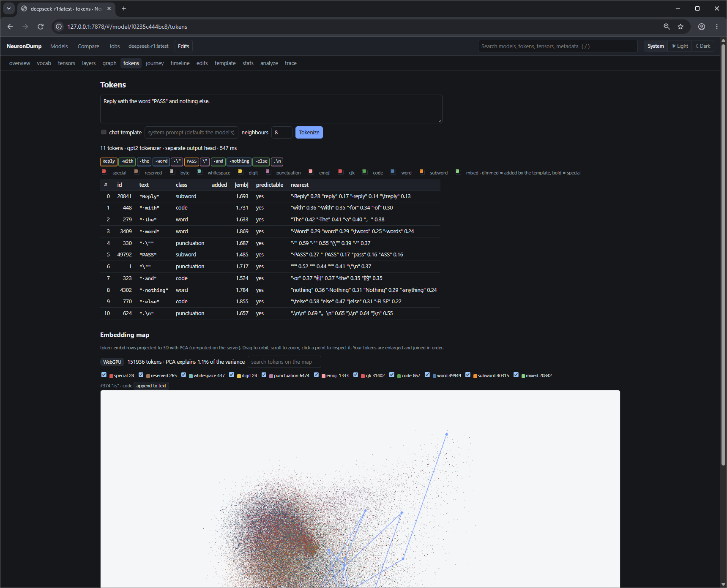Image resolution: width=727 pixels, height=588 pixels.
Task: Open the tensors tab
Action: [66, 63]
